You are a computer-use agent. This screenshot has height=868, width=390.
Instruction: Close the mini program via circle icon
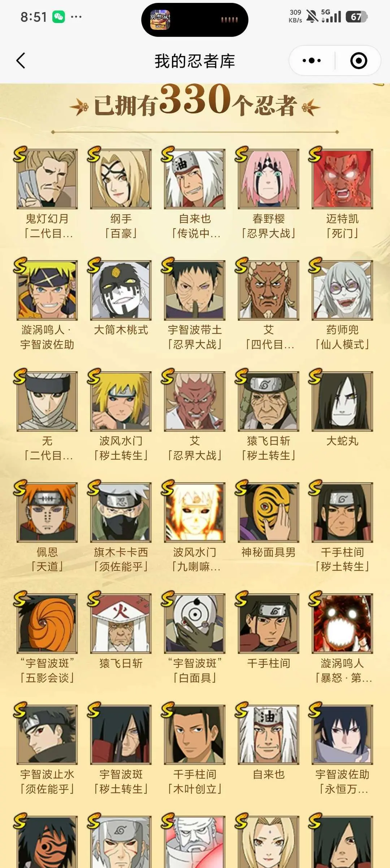(359, 61)
